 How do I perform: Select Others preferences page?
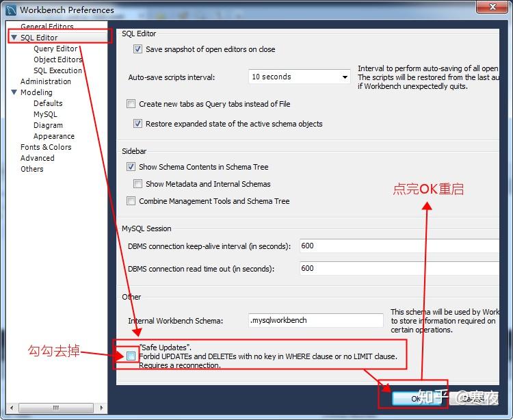point(31,169)
